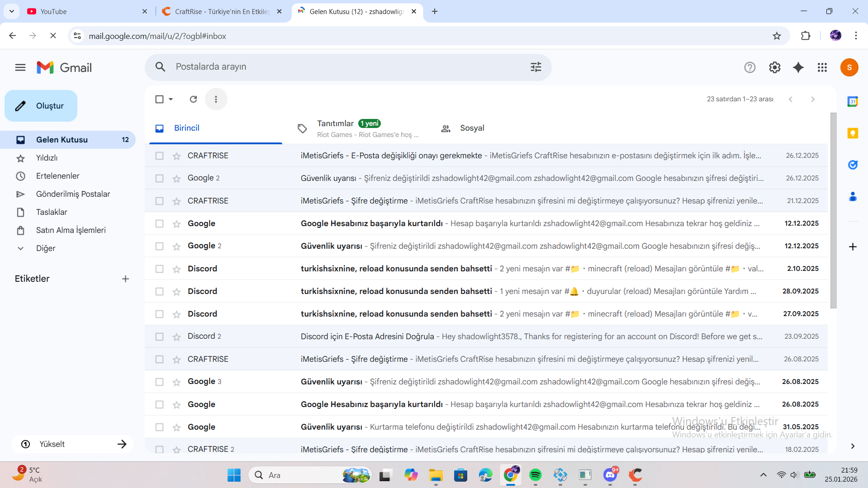
Task: Open the Chrome extensions puzzle icon
Action: [806, 36]
